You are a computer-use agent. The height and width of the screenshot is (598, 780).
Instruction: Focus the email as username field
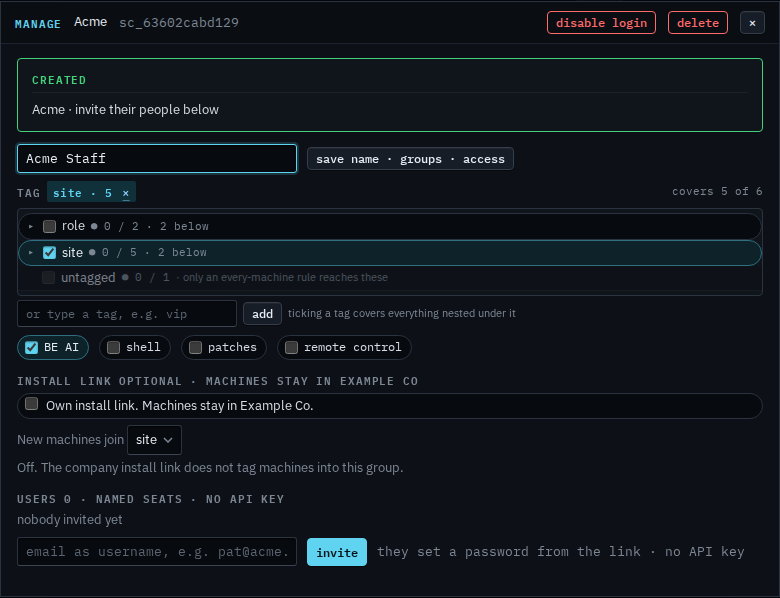[157, 552]
